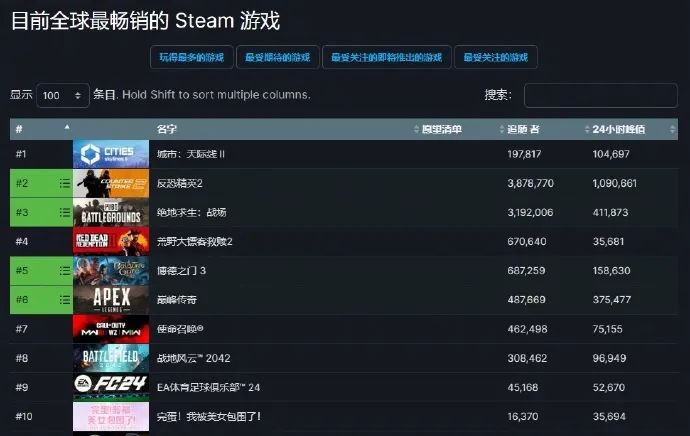
Task: Open the list icon in row #6
Action: coord(65,300)
